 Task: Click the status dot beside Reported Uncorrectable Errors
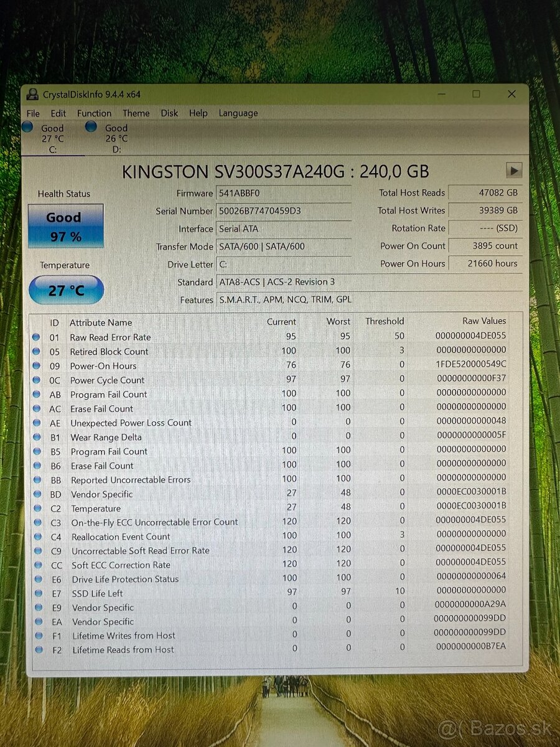tap(37, 479)
